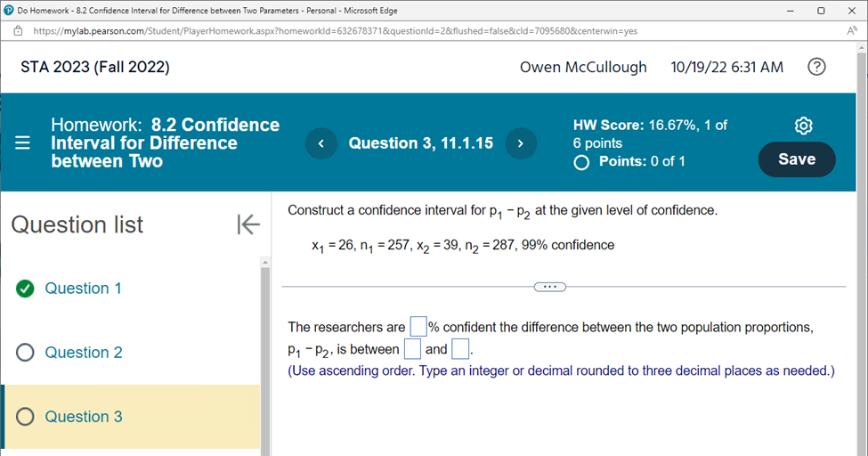Click the Question list heading

tap(77, 224)
